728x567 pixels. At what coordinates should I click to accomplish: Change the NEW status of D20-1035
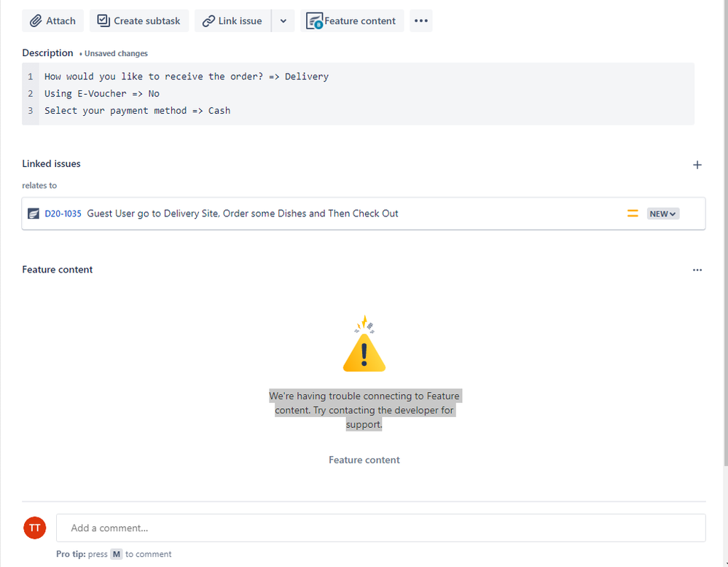pos(663,214)
